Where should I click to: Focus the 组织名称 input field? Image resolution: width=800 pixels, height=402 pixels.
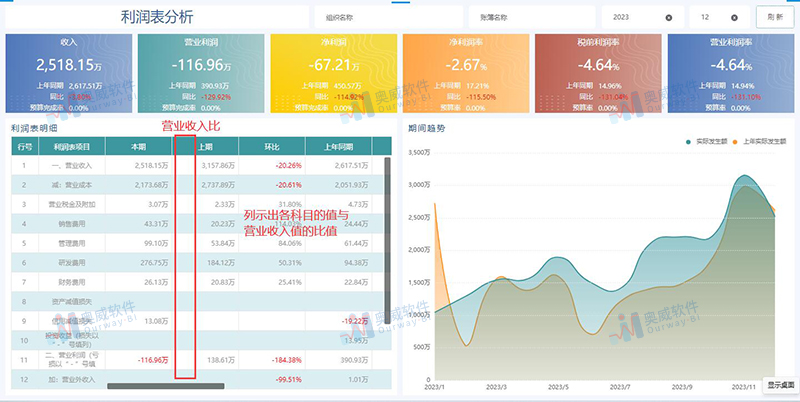click(389, 17)
